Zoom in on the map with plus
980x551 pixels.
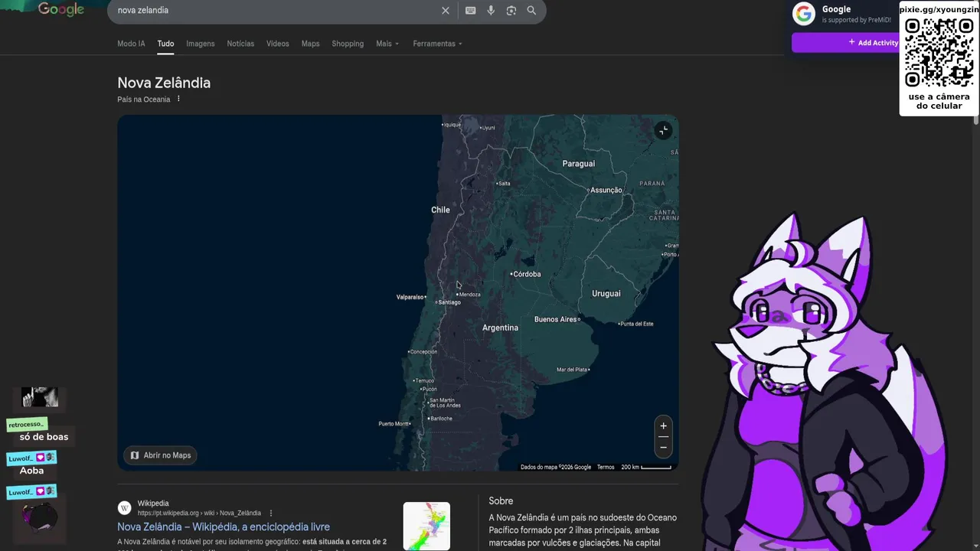[663, 426]
